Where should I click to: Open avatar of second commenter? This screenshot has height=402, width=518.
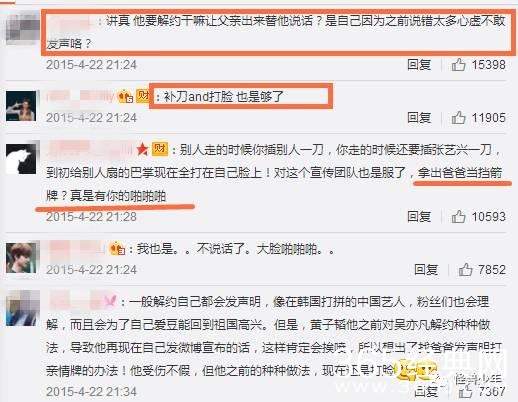(21, 106)
